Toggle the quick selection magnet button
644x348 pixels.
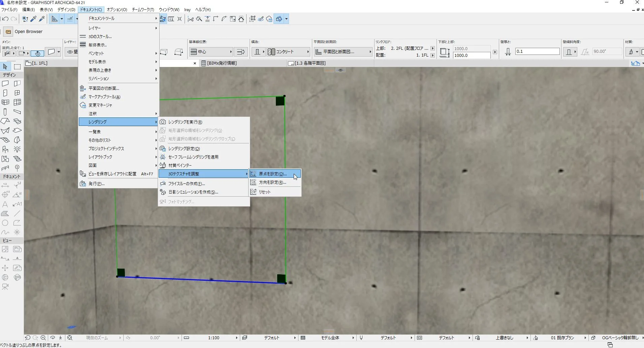(x=37, y=53)
